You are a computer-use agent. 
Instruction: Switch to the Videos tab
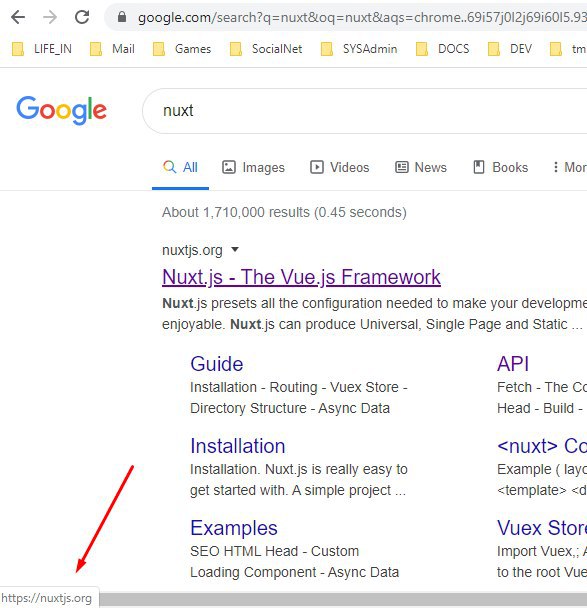(340, 168)
